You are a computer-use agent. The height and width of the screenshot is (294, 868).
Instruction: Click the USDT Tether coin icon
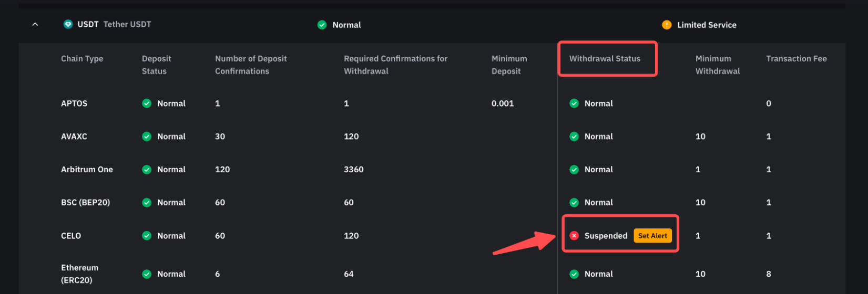68,24
